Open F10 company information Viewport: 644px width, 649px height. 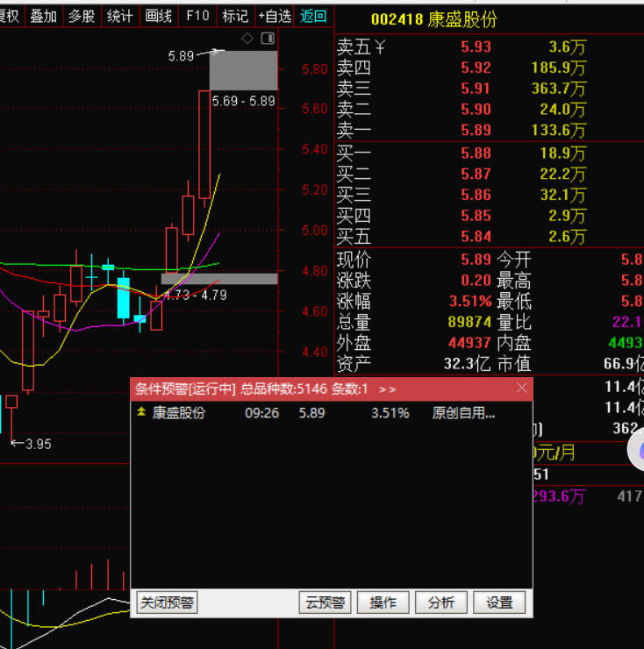[197, 16]
